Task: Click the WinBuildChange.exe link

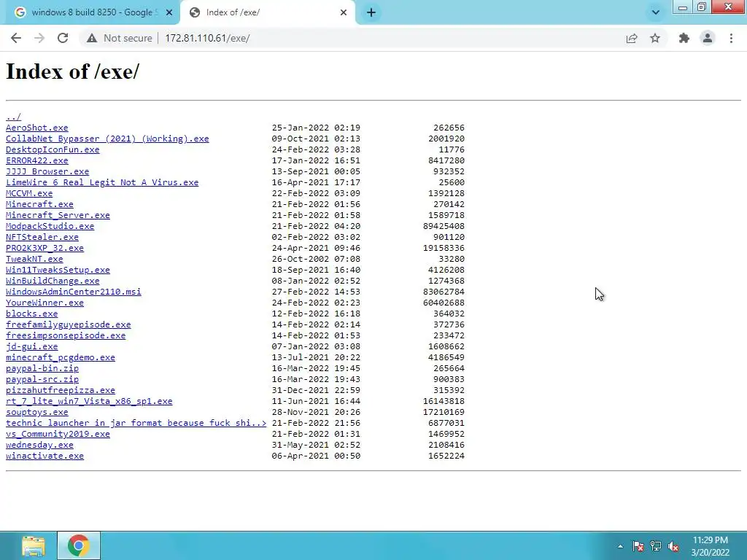Action: point(53,281)
